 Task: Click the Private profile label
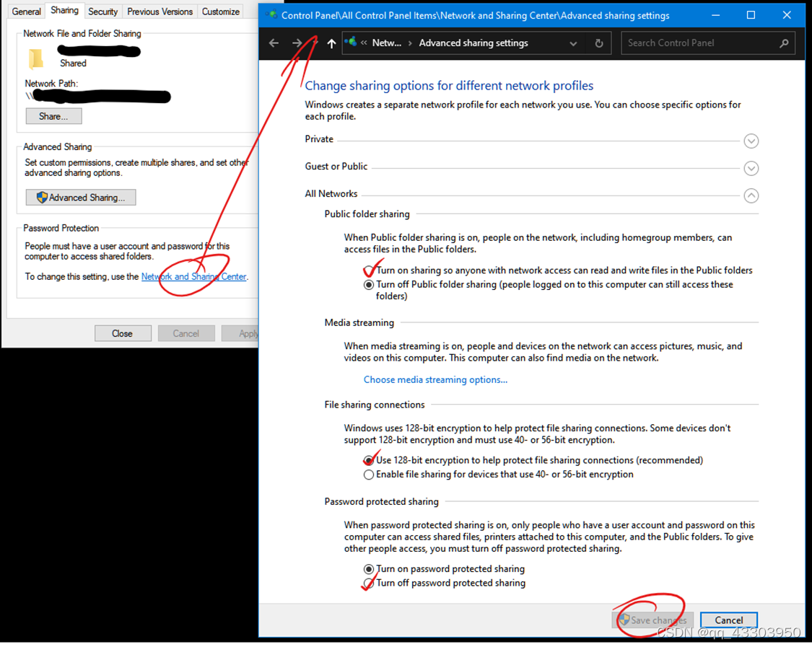tap(319, 139)
